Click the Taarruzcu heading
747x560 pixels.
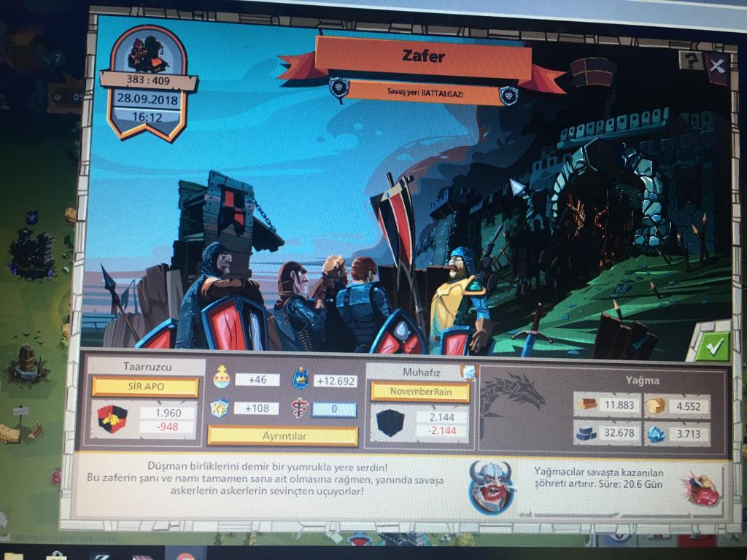[x=147, y=367]
